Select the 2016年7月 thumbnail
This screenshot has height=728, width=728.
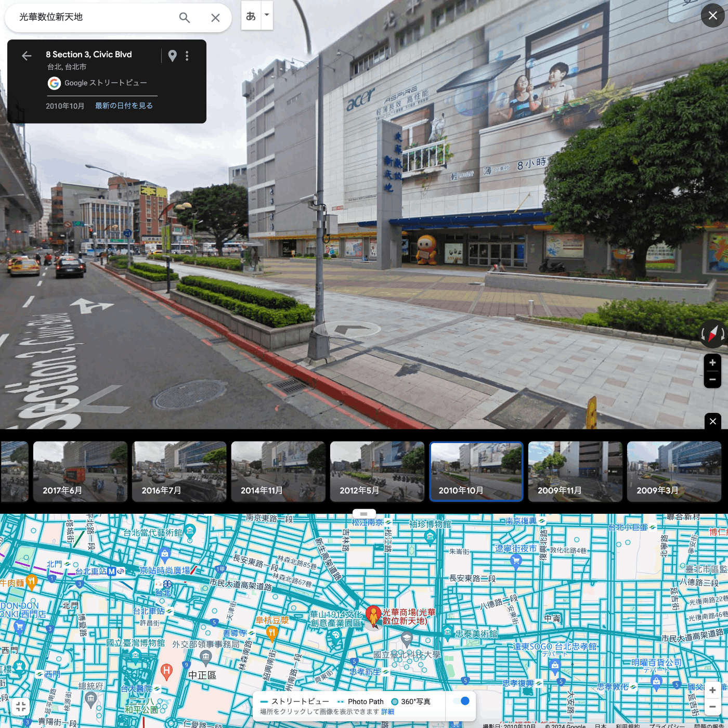(179, 472)
